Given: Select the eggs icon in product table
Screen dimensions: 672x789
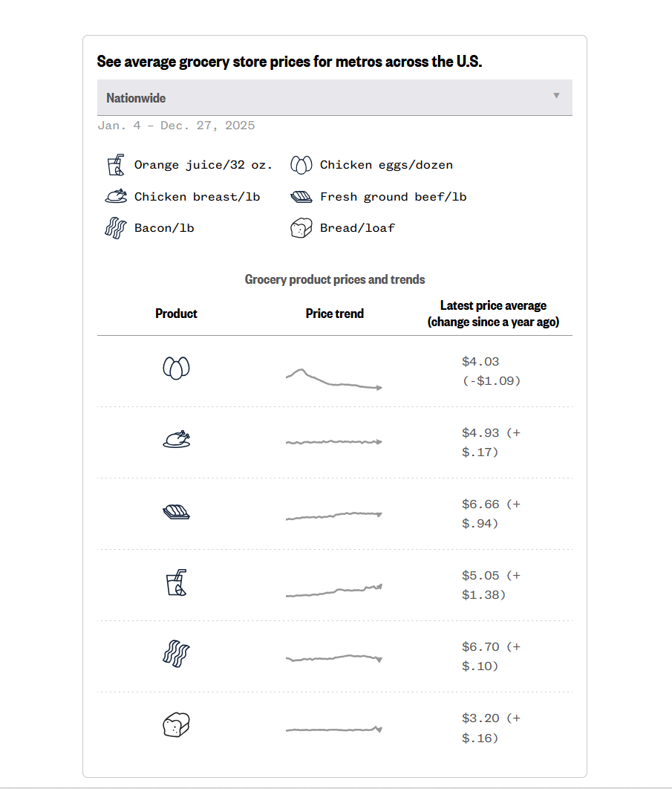Looking at the screenshot, I should pyautogui.click(x=176, y=368).
